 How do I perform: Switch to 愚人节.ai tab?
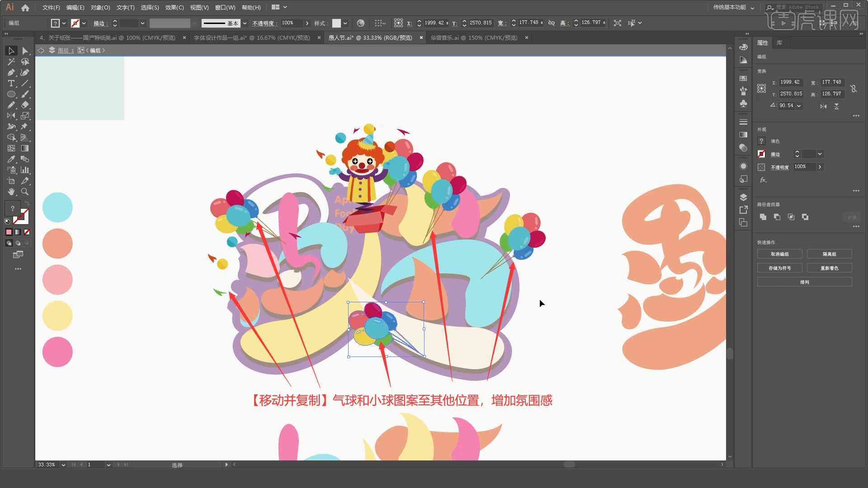pos(370,38)
